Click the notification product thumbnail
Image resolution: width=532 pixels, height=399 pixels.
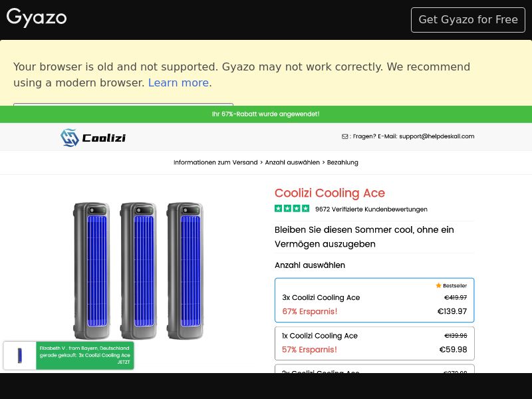(x=20, y=355)
